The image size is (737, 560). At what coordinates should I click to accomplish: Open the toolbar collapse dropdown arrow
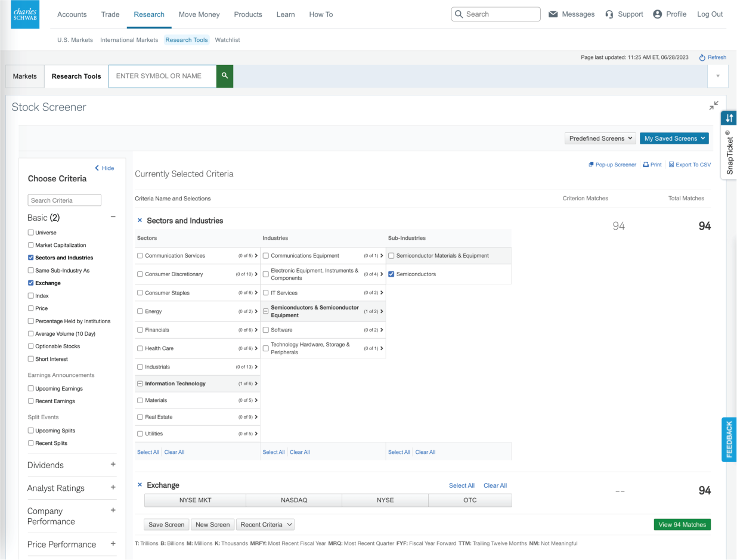(717, 76)
